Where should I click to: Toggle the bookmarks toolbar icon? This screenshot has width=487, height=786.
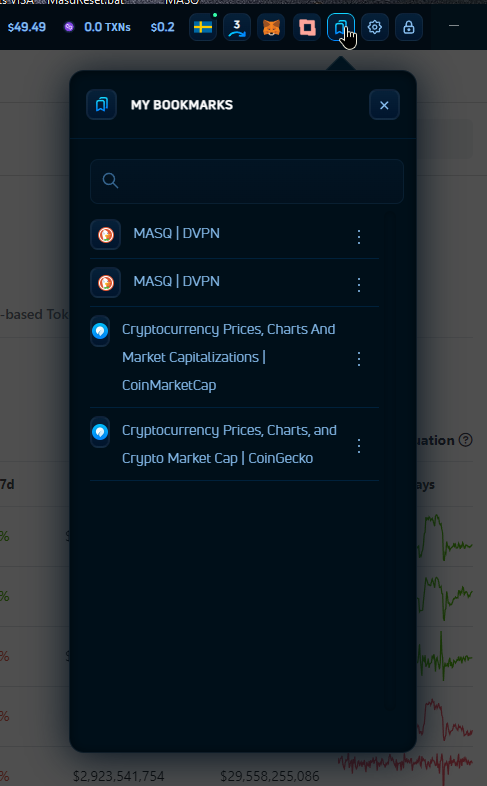(341, 27)
